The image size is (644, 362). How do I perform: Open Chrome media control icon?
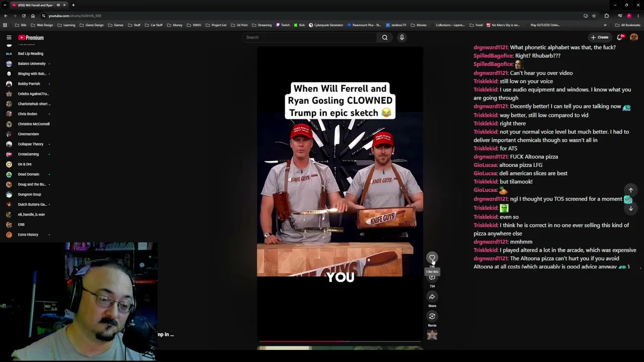tap(620, 16)
